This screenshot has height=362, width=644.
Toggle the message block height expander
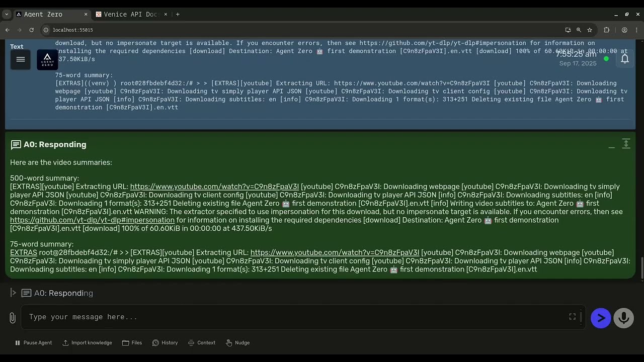coord(626,144)
